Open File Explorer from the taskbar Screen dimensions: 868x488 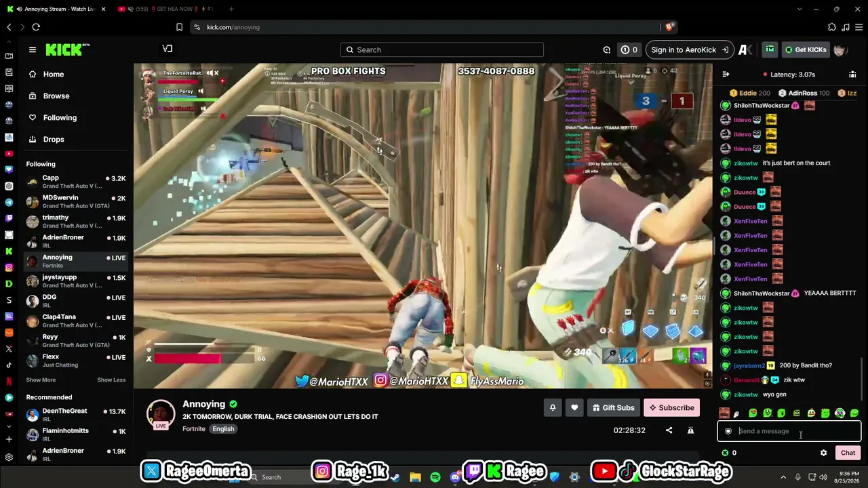(415, 477)
